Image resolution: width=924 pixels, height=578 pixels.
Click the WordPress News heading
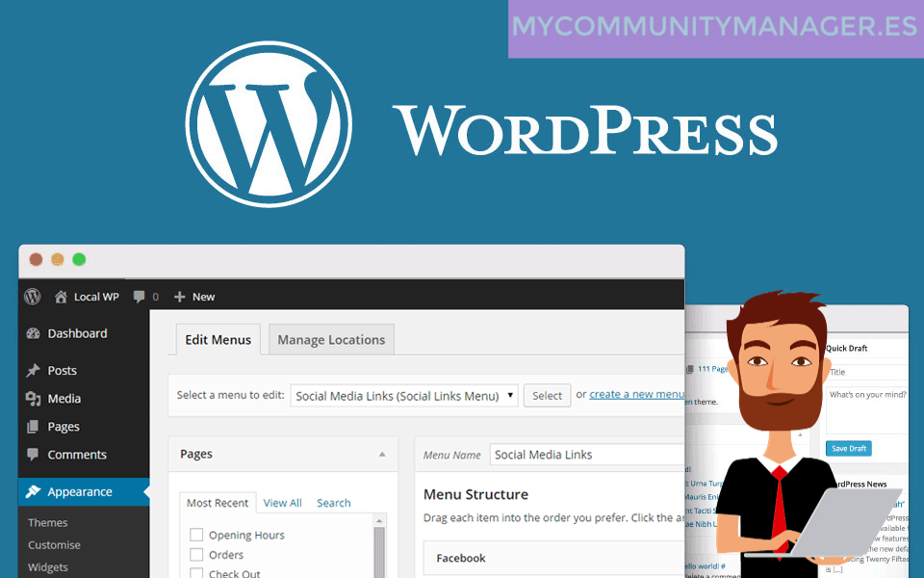[x=860, y=484]
